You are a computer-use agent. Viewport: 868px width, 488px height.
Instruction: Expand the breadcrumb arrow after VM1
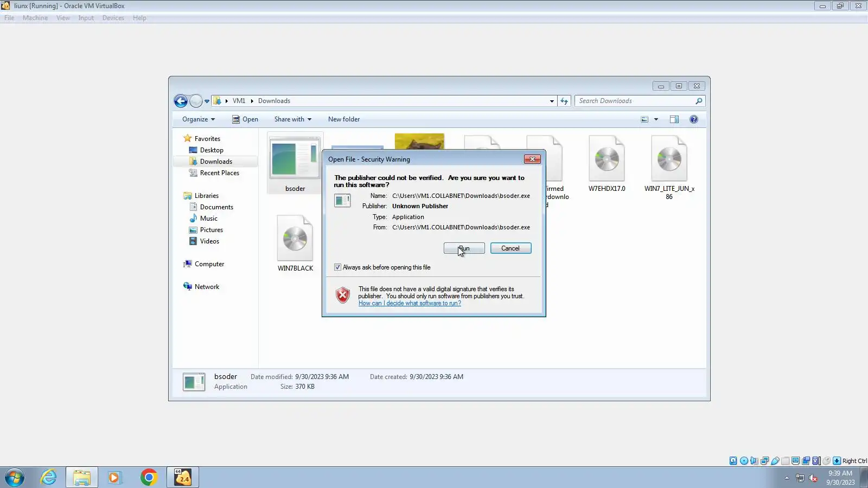point(252,101)
